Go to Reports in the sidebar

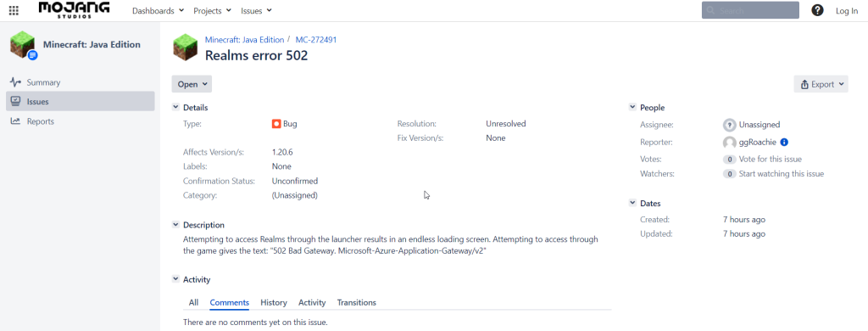click(81, 121)
